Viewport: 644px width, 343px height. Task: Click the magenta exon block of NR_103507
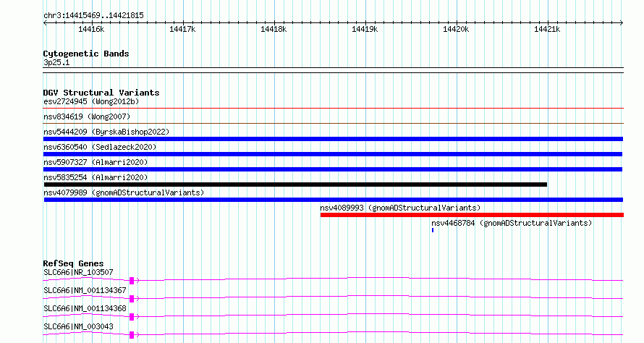[x=132, y=281]
